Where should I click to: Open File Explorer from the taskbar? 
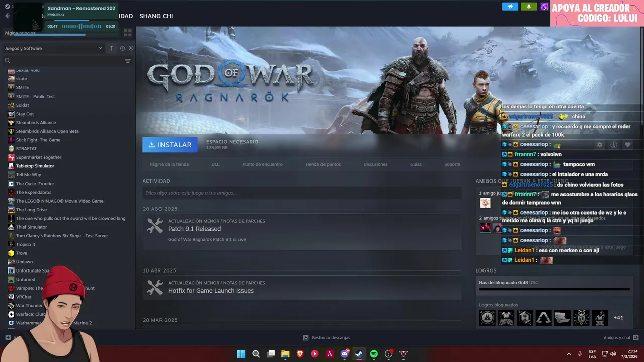point(285,354)
